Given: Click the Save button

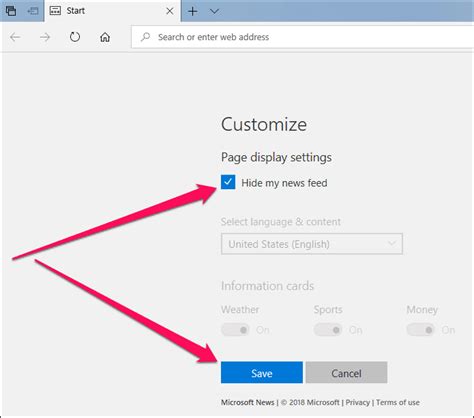Looking at the screenshot, I should tap(262, 373).
